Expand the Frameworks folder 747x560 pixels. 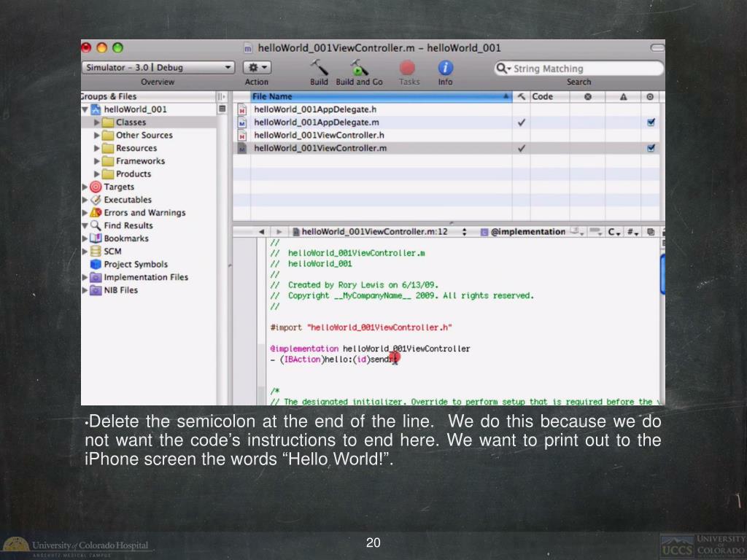click(97, 161)
